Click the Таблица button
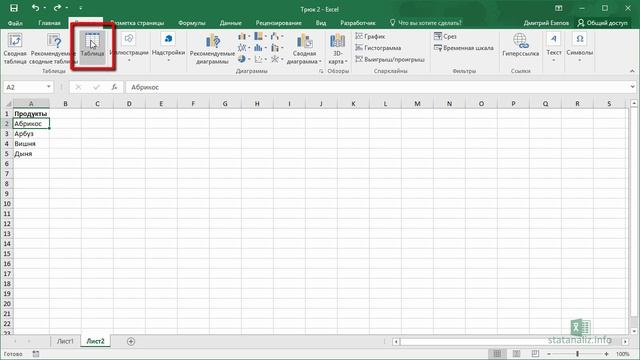 92,47
